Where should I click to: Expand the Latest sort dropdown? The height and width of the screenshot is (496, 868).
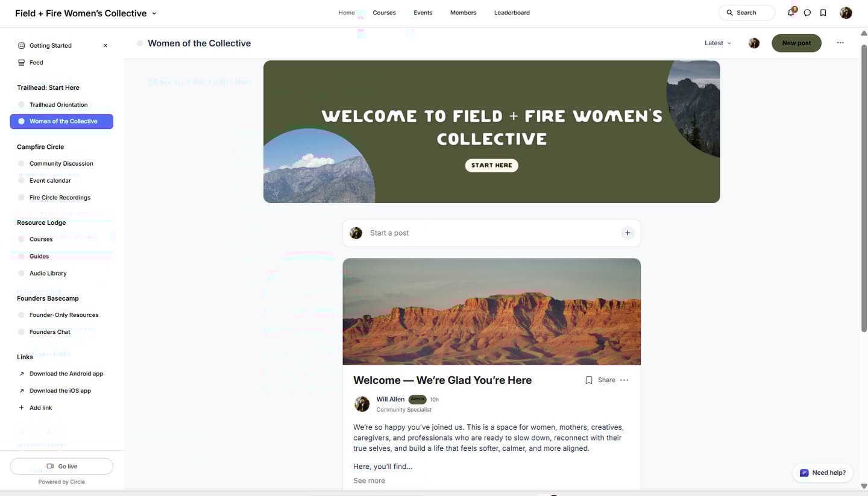718,43
